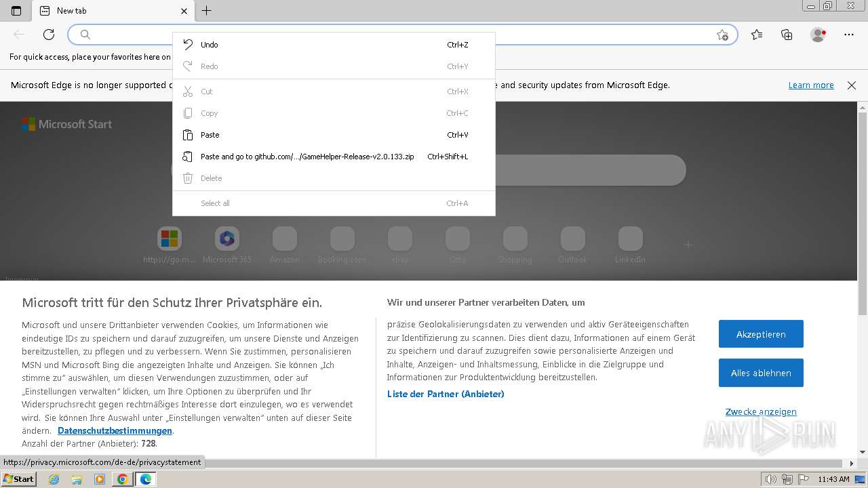Click vertical scrollbar down arrow
Viewport: 868px width, 488px height.
click(863, 452)
